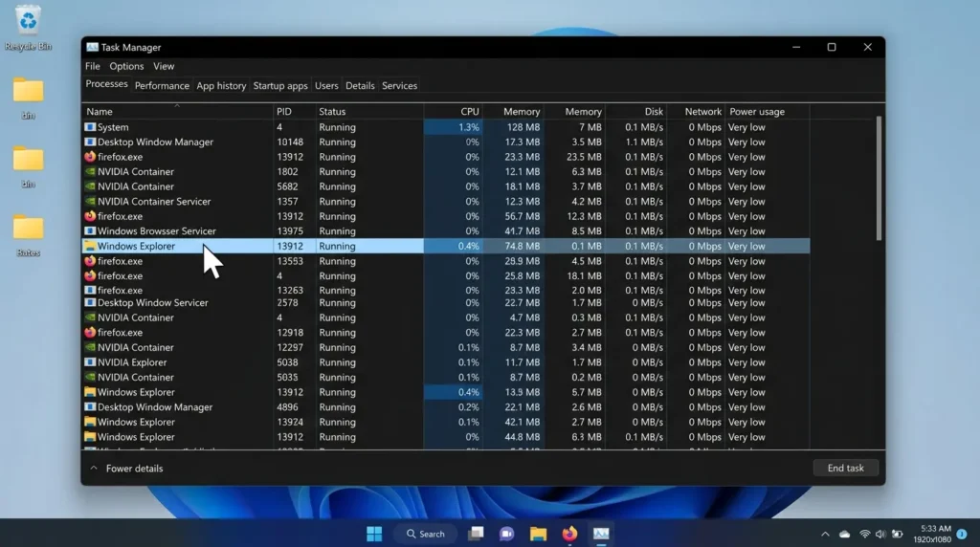
Task: Click the OneDrive cloud tray icon
Action: point(845,535)
